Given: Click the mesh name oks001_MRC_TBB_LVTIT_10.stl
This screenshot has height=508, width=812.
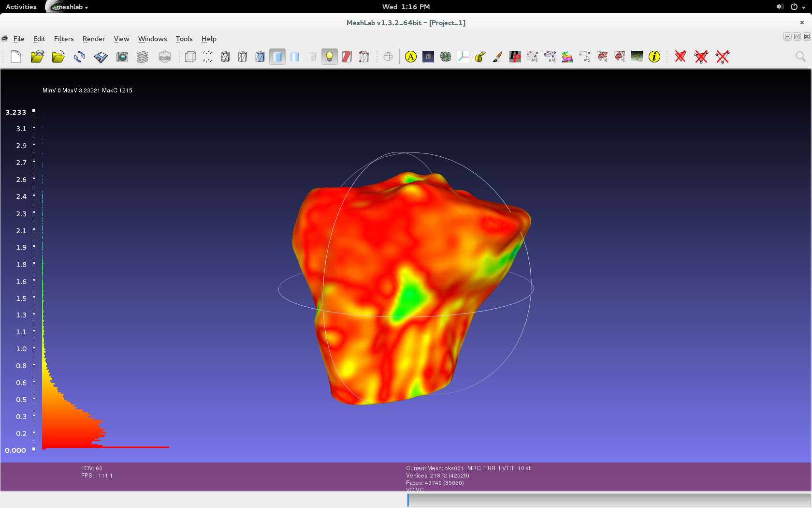Looking at the screenshot, I should 488,468.
